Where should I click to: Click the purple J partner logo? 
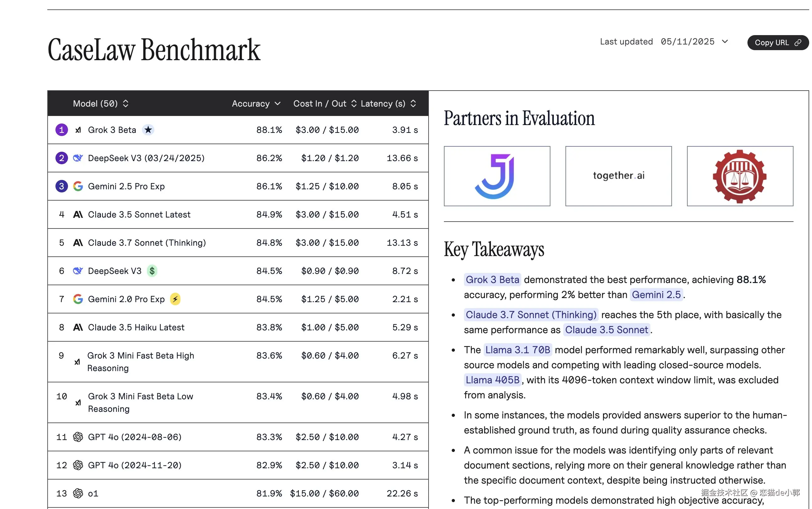coord(497,176)
